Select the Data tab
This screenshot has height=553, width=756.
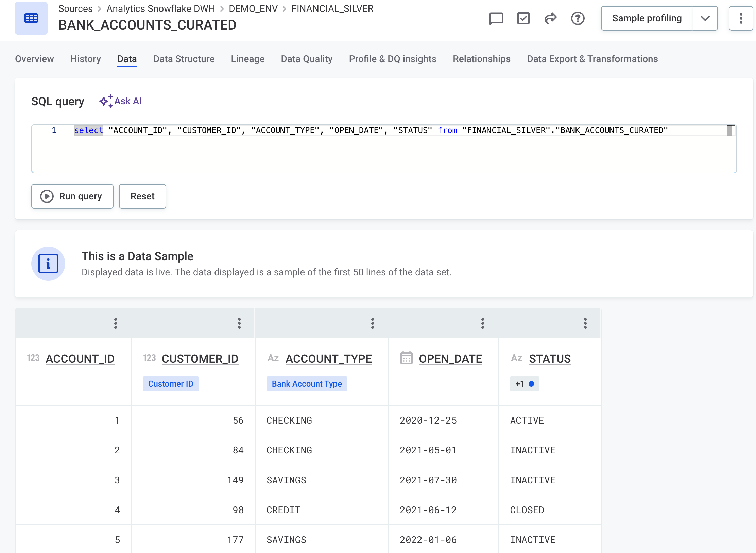[x=127, y=59]
